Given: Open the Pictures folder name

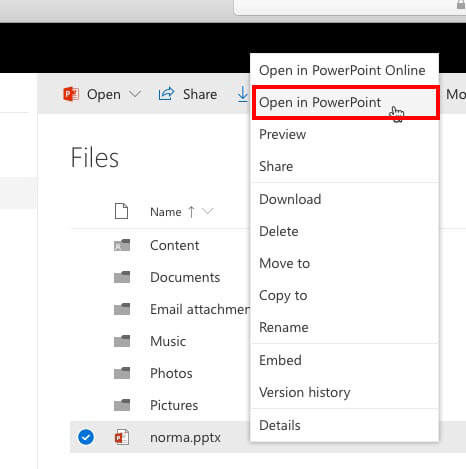Looking at the screenshot, I should click(174, 406).
